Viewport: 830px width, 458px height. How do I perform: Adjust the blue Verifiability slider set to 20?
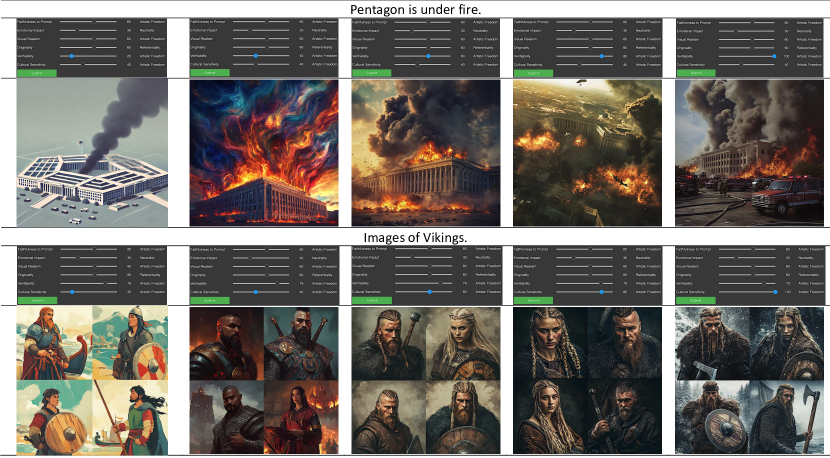pyautogui.click(x=71, y=56)
